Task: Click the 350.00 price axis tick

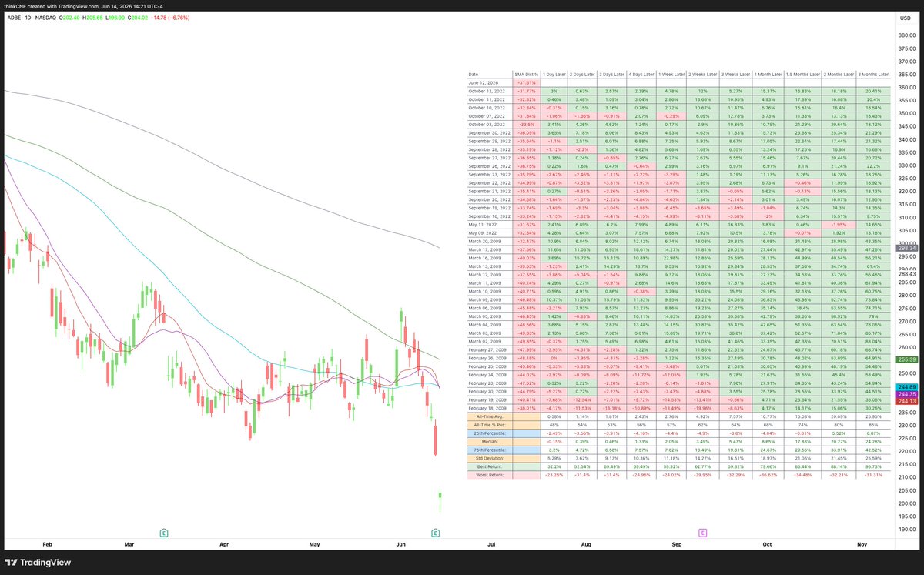Action: tap(906, 113)
